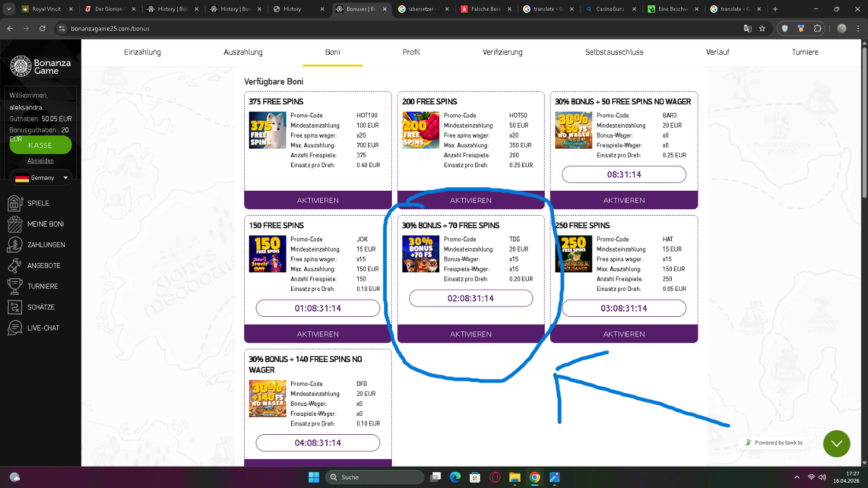Activate the 150 FREE SPINS bonus

pyautogui.click(x=318, y=334)
